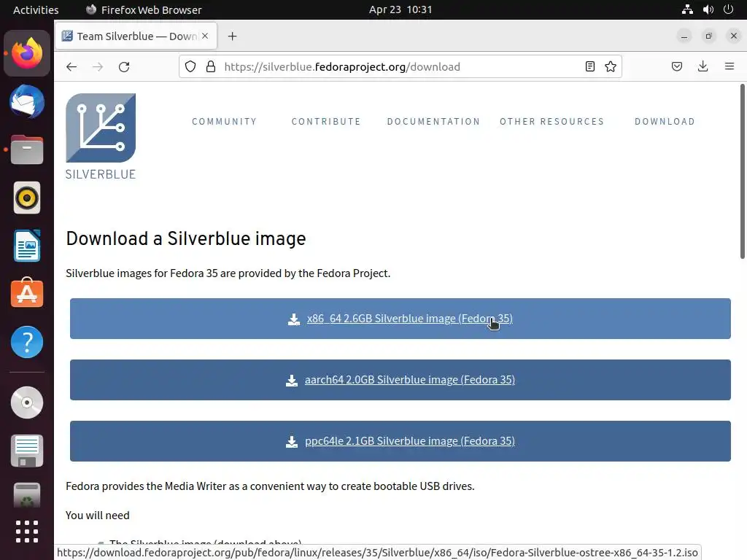Viewport: 747px width, 560px height.
Task: Click the Firefox icon in the dock
Action: (27, 52)
